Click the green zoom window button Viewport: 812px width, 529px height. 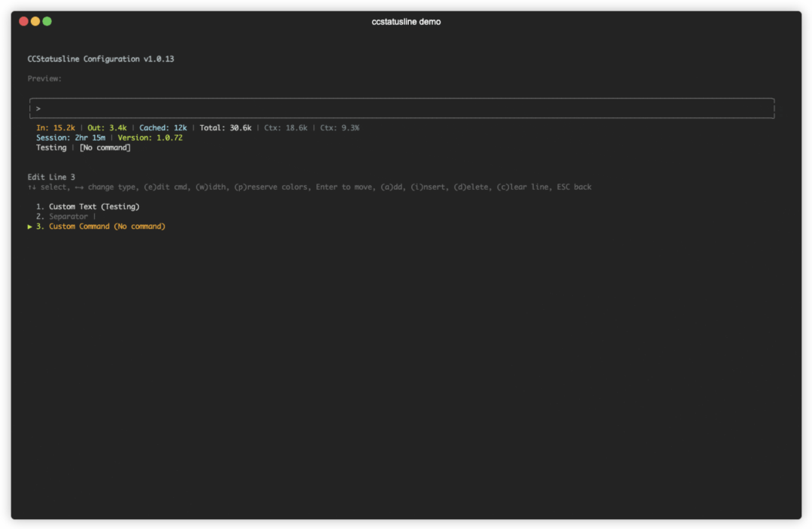(47, 21)
